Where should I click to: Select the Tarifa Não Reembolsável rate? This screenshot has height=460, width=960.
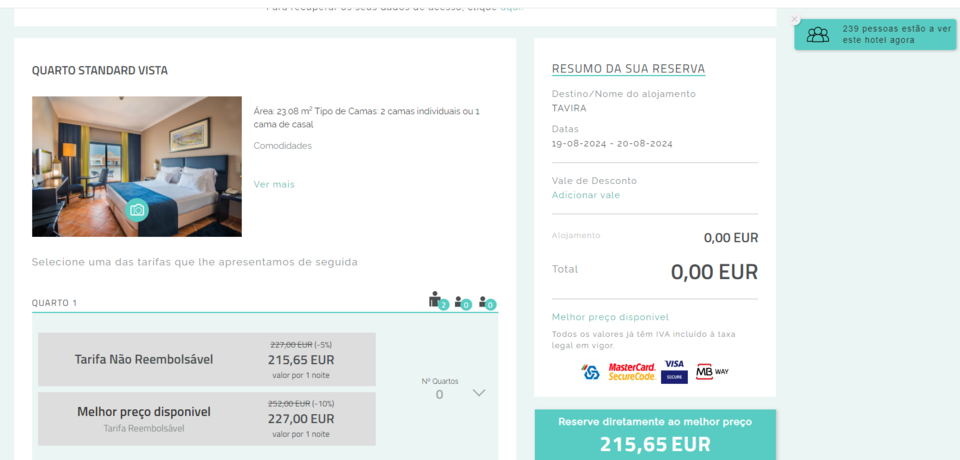[x=207, y=359]
